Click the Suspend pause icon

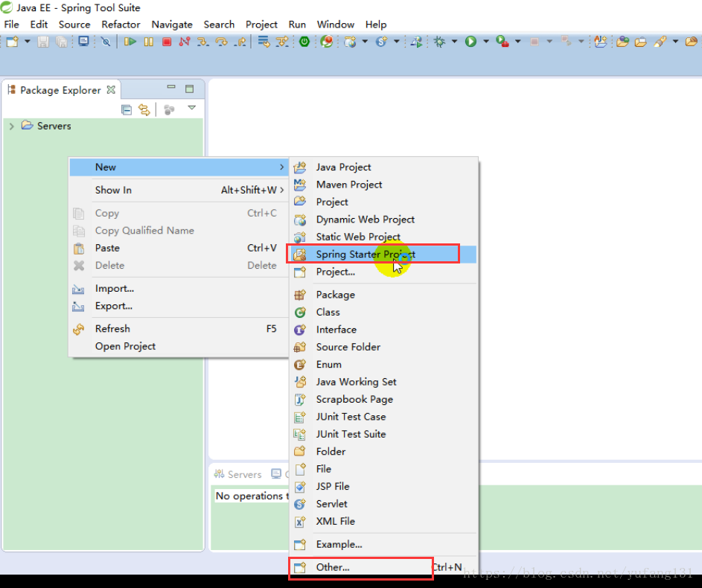coord(149,42)
